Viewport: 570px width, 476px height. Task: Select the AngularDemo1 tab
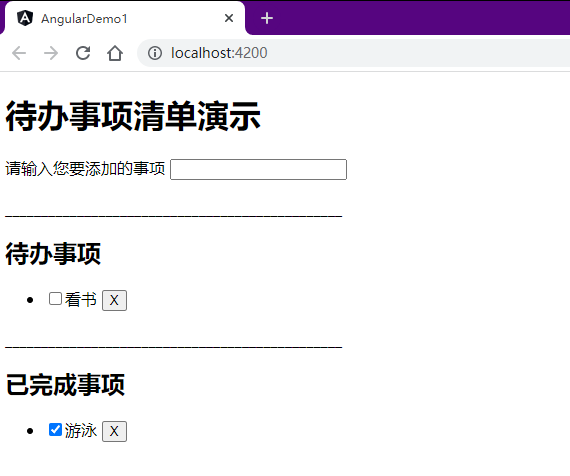click(124, 18)
